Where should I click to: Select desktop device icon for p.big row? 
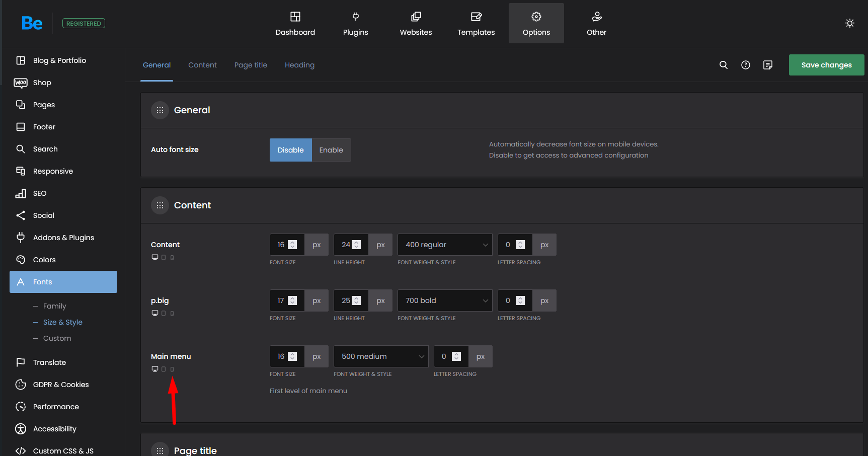155,313
